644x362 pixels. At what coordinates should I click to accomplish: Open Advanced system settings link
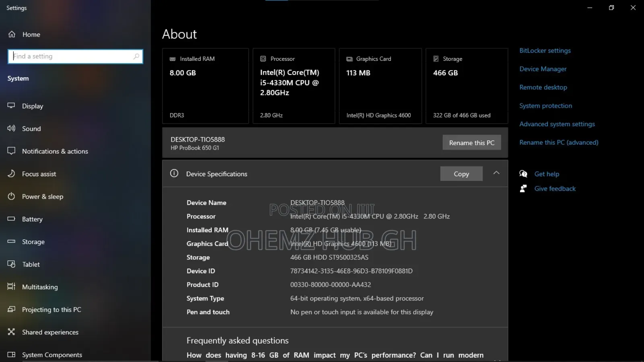coord(557,124)
